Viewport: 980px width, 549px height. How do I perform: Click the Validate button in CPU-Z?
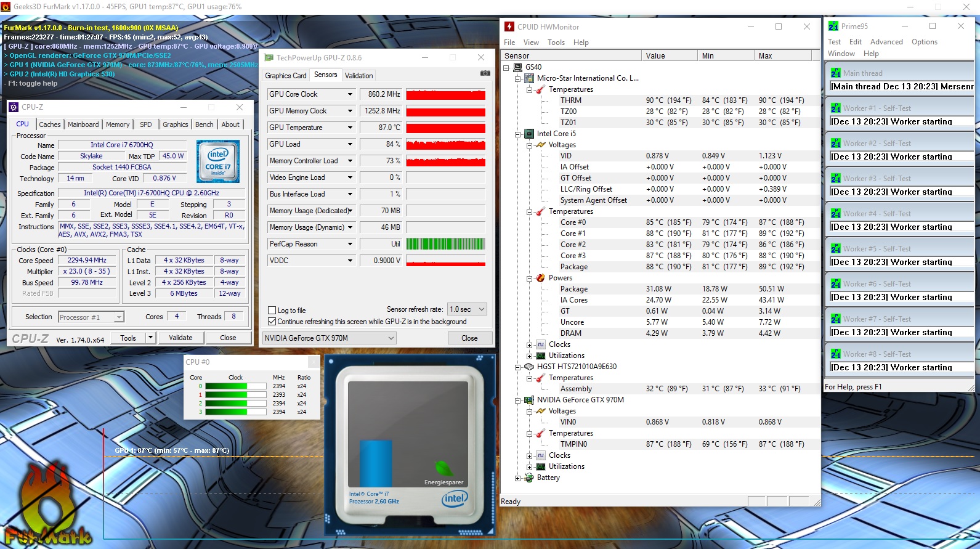pyautogui.click(x=180, y=338)
